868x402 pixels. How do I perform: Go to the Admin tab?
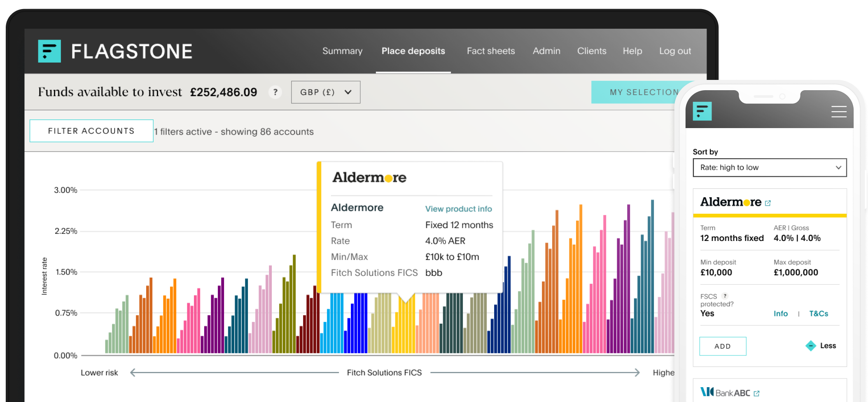pos(546,51)
